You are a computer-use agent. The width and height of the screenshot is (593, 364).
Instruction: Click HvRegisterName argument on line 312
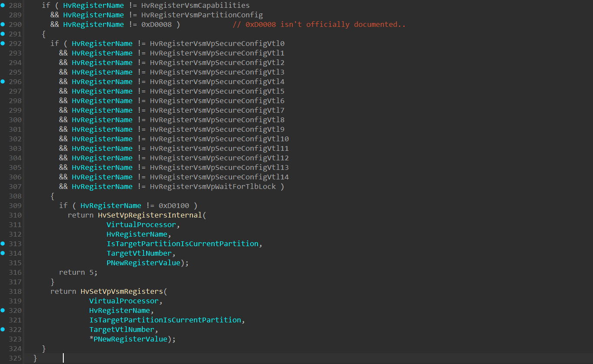(x=137, y=234)
